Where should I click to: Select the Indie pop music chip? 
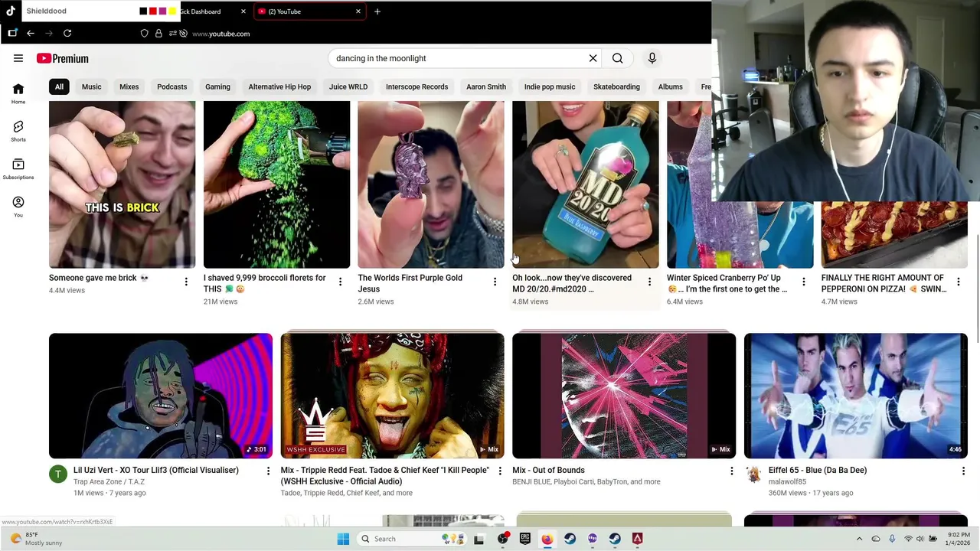[x=550, y=86]
